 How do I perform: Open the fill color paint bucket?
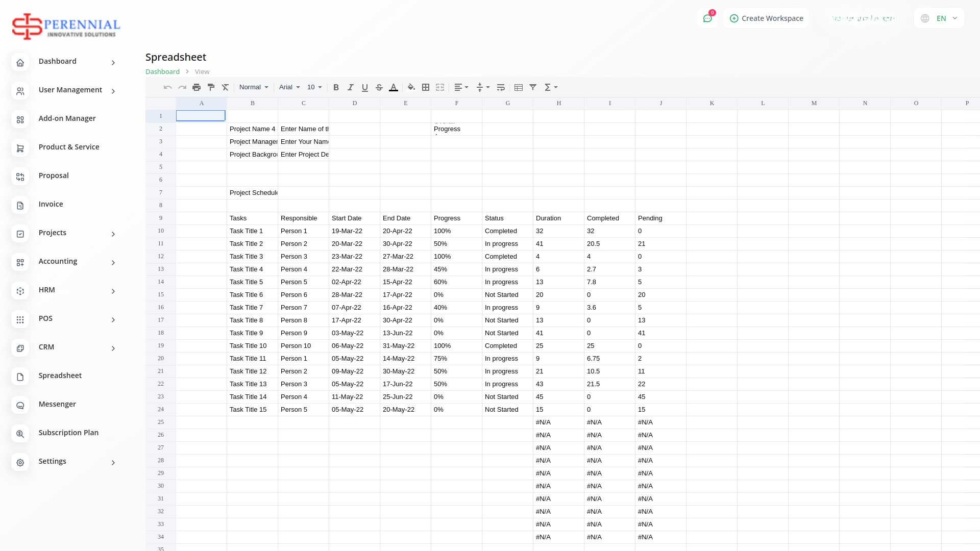click(x=411, y=87)
